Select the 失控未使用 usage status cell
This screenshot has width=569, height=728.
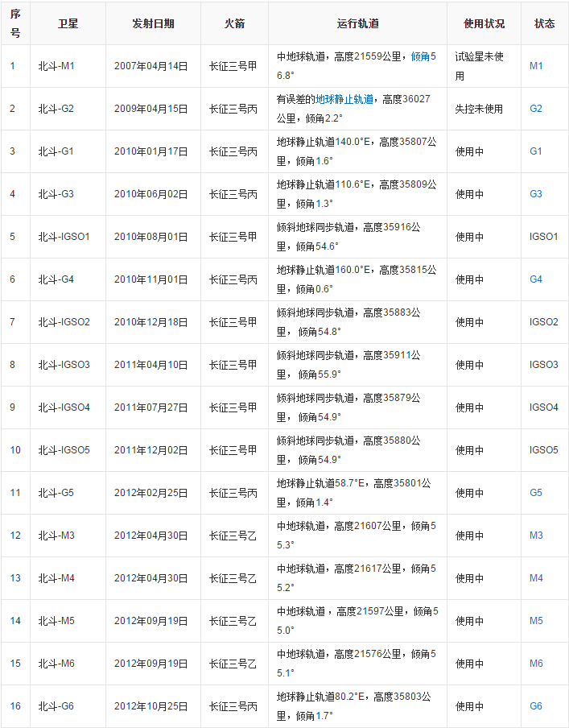click(479, 109)
